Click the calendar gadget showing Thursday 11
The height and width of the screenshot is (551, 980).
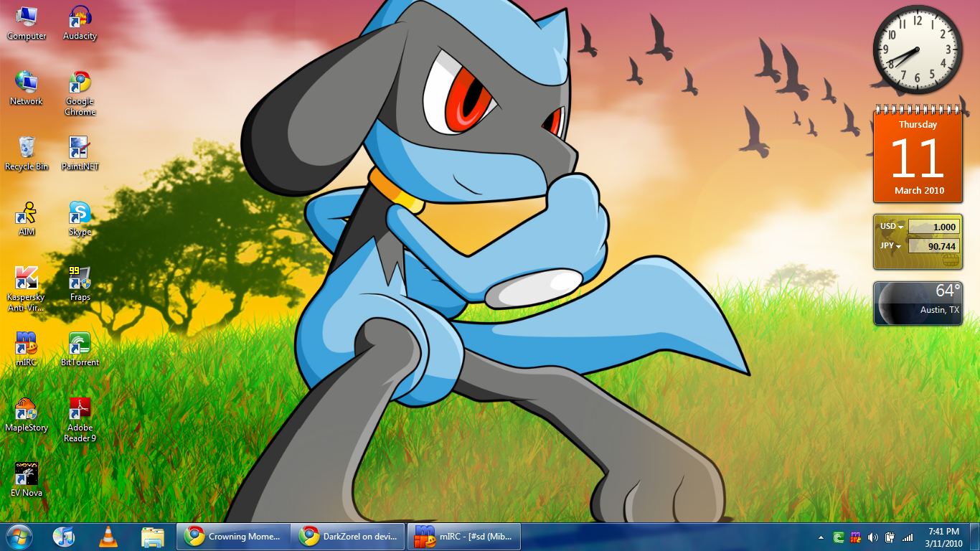(x=918, y=154)
